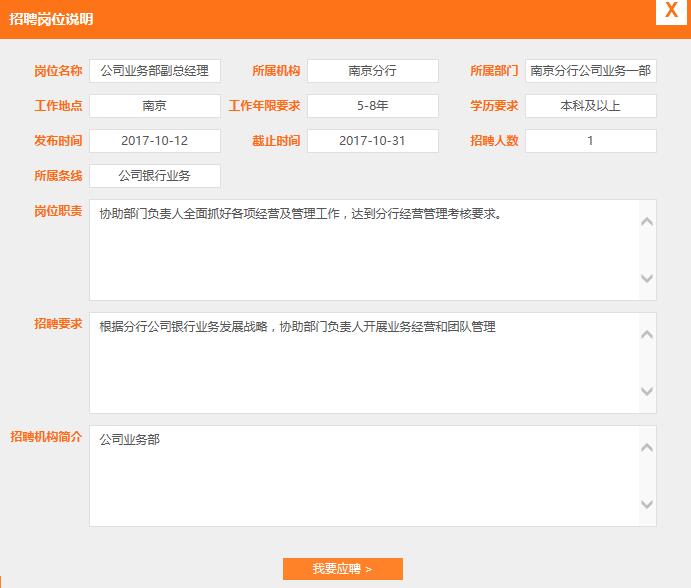Click the 所属部门 field 南京分行公司业务一部
The image size is (691, 588).
point(590,71)
